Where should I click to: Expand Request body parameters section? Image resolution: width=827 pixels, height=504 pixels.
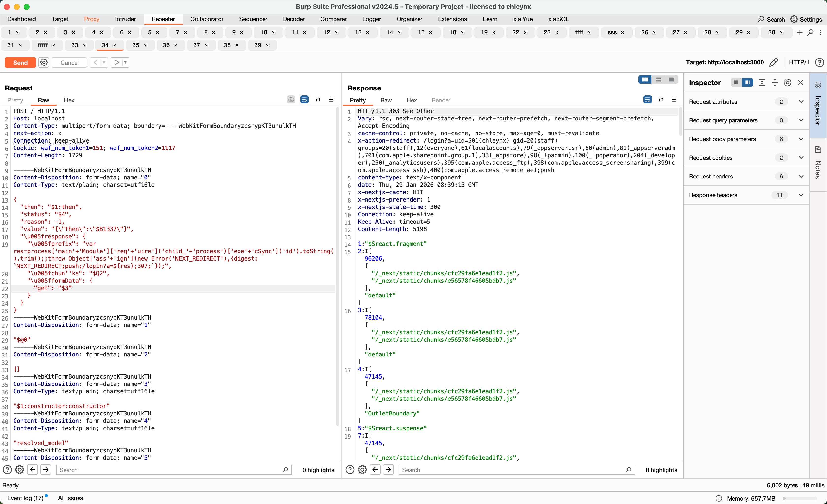pos(801,139)
